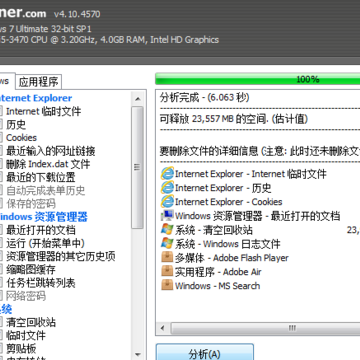Viewport: 360px width, 360px height.
Task: Click the IE icon beside the Cookies result
Action: 167,202
